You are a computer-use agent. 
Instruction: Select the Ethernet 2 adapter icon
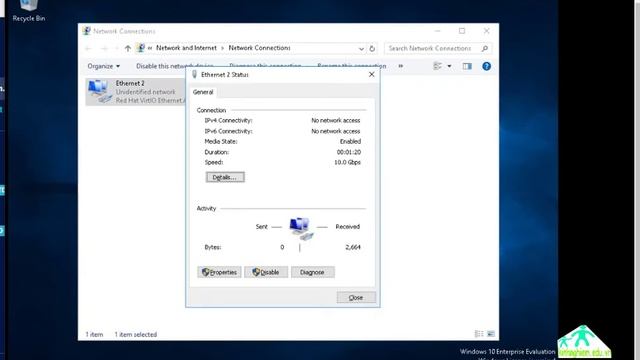(99, 91)
